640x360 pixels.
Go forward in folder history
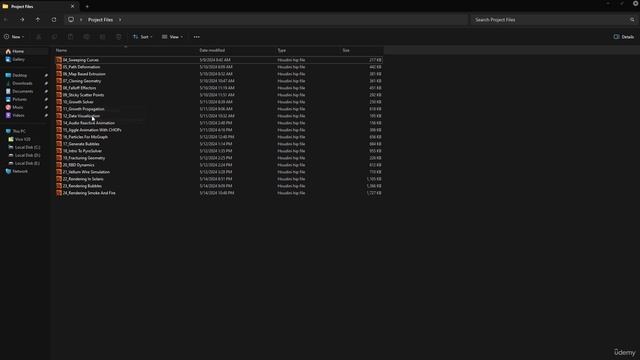22,20
